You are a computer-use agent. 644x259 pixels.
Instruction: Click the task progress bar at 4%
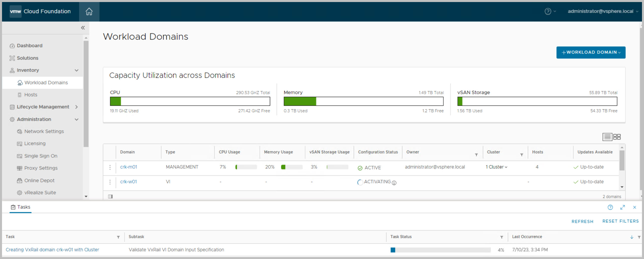(440, 250)
